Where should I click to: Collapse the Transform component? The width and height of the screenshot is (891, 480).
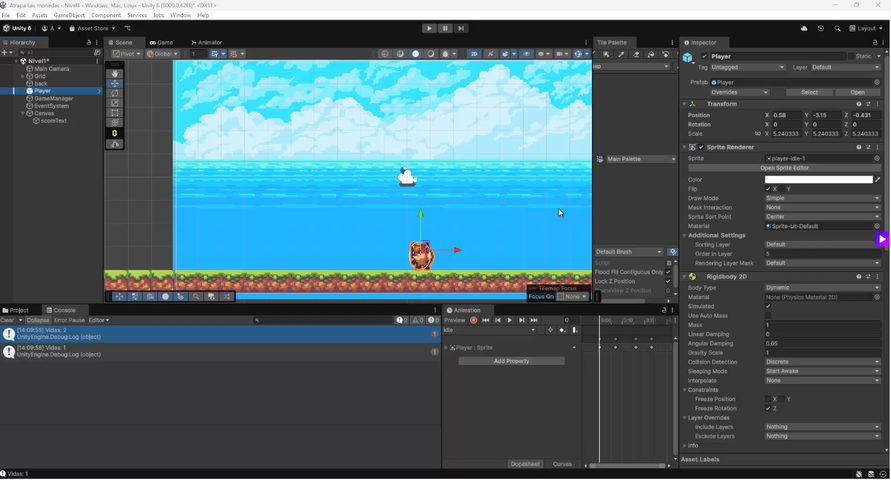[684, 104]
